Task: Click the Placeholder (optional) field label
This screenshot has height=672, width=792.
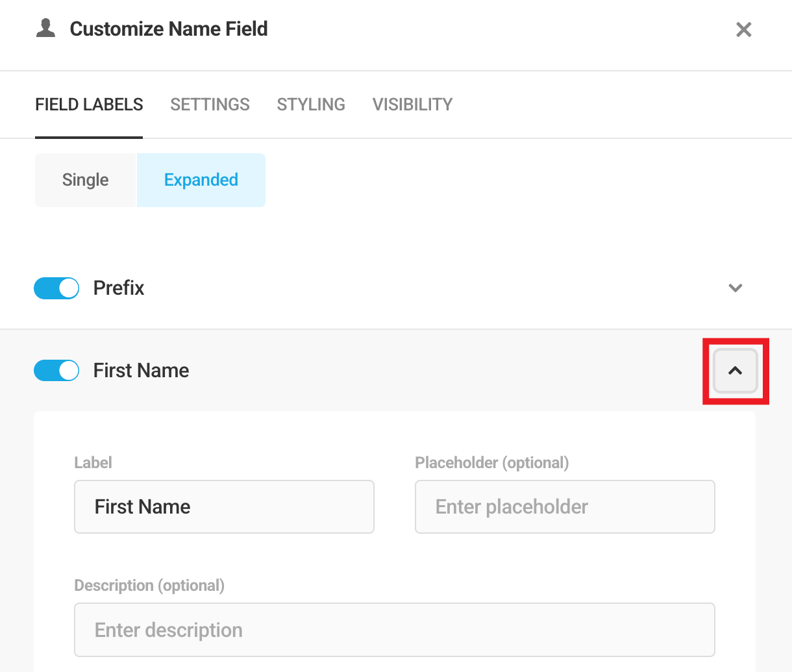Action: click(x=491, y=462)
